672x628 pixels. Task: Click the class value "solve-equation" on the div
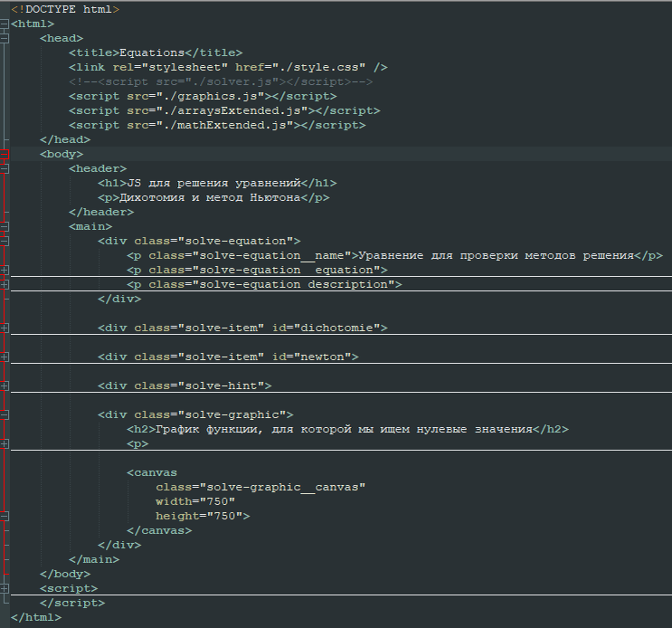(235, 242)
